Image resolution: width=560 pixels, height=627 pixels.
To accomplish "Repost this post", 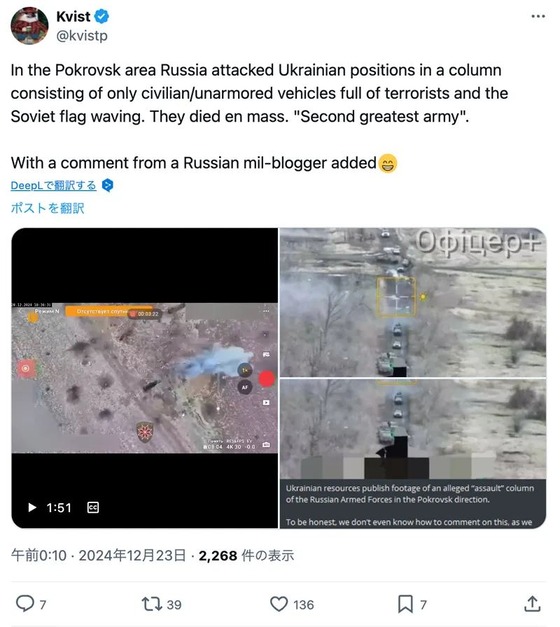I will pyautogui.click(x=152, y=604).
